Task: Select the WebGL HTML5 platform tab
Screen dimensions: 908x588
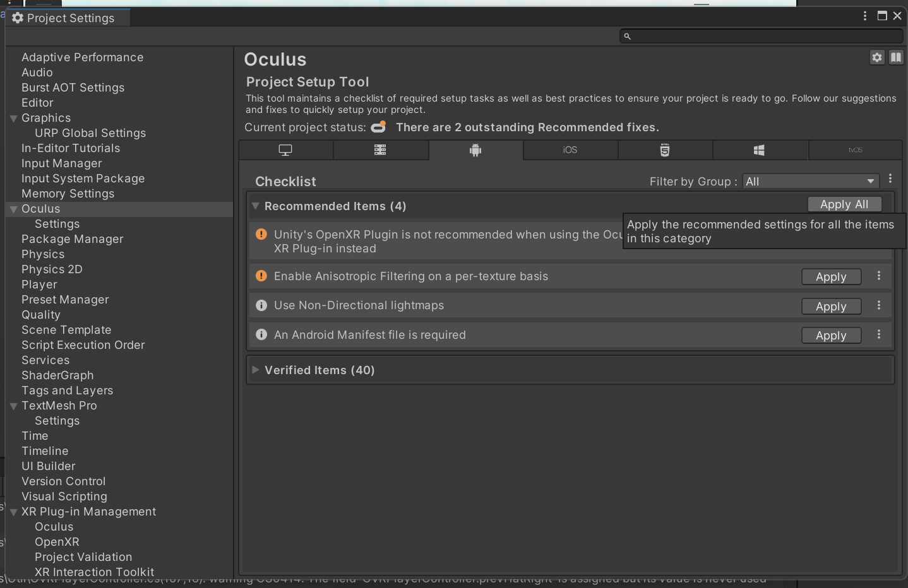Action: coord(665,150)
